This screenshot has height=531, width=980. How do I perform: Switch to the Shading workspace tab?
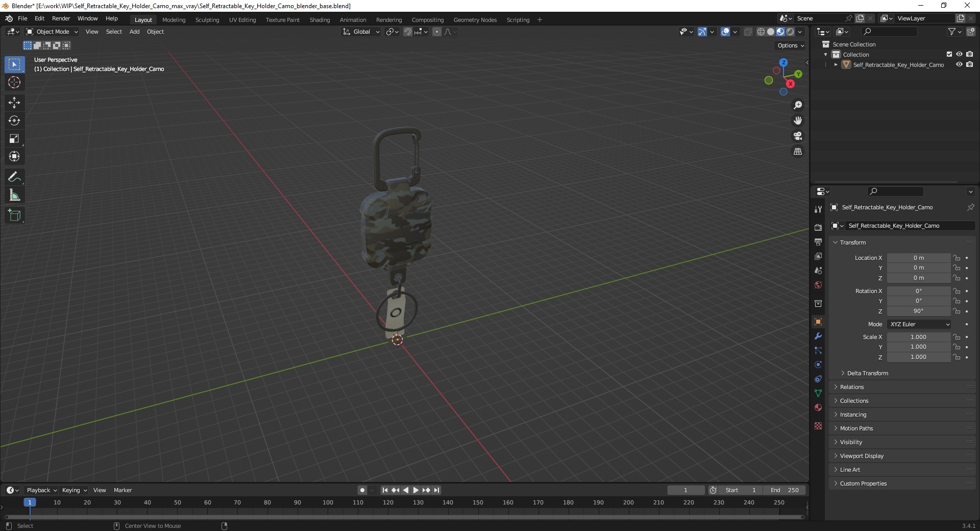320,20
